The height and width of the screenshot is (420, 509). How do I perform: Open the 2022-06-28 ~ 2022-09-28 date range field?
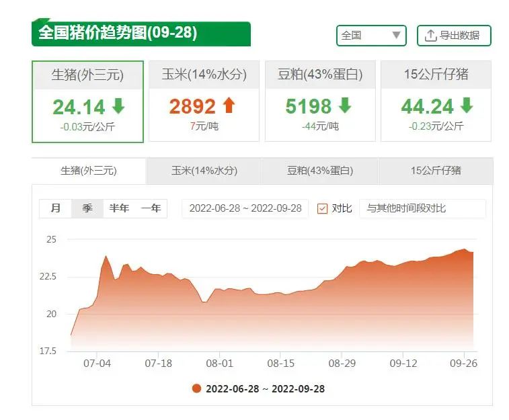(245, 208)
